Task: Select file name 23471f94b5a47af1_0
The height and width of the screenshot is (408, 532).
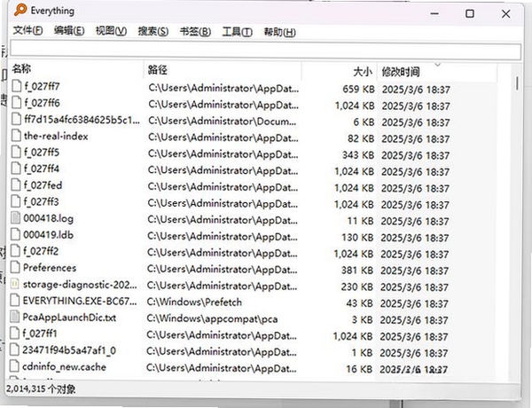Action: pos(69,350)
